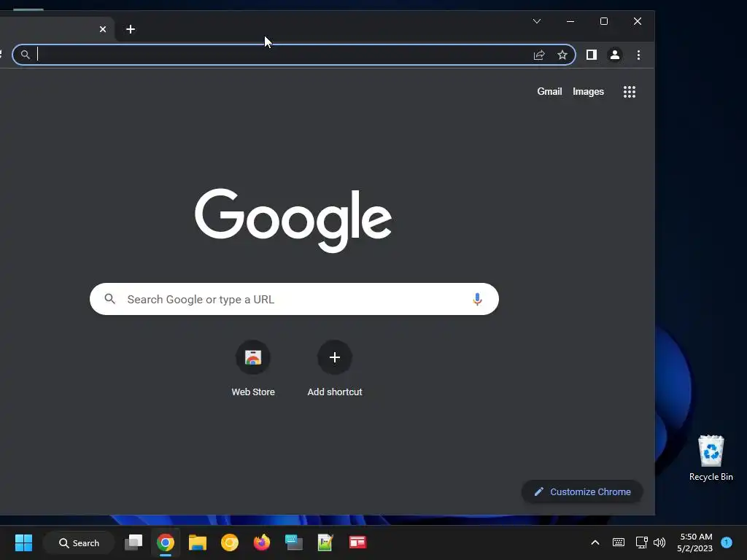The height and width of the screenshot is (560, 747).
Task: Click the Chrome taskbar icon
Action: pyautogui.click(x=166, y=542)
